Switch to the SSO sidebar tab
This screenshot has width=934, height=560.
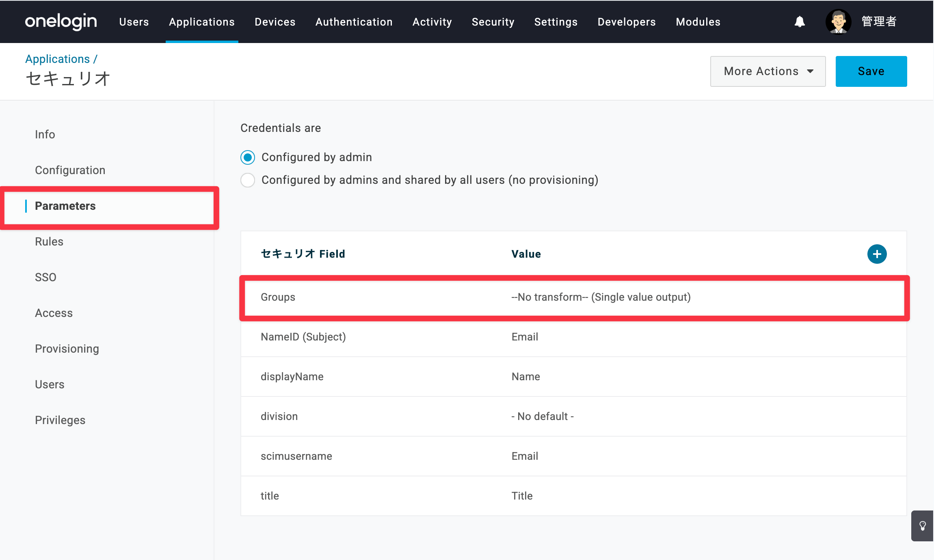[x=45, y=277]
